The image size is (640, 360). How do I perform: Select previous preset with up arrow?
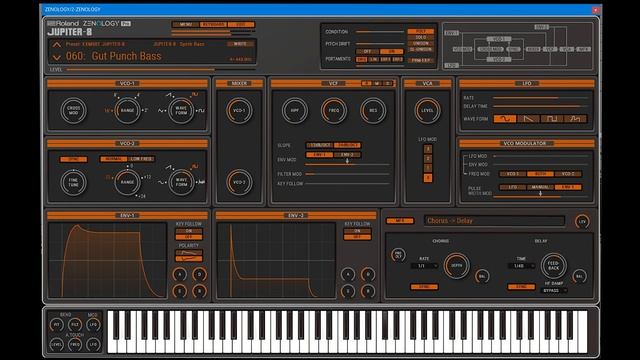tap(57, 44)
